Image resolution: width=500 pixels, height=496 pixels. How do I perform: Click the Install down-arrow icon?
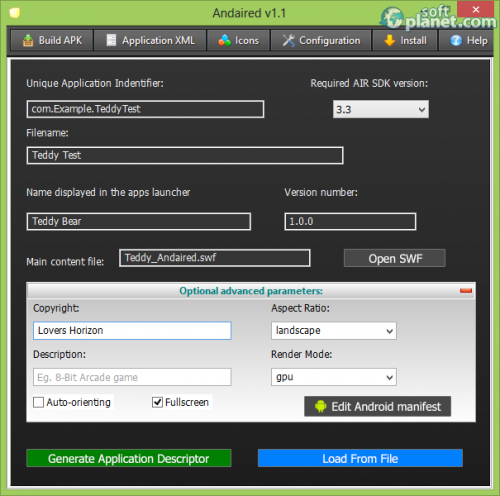tap(389, 40)
